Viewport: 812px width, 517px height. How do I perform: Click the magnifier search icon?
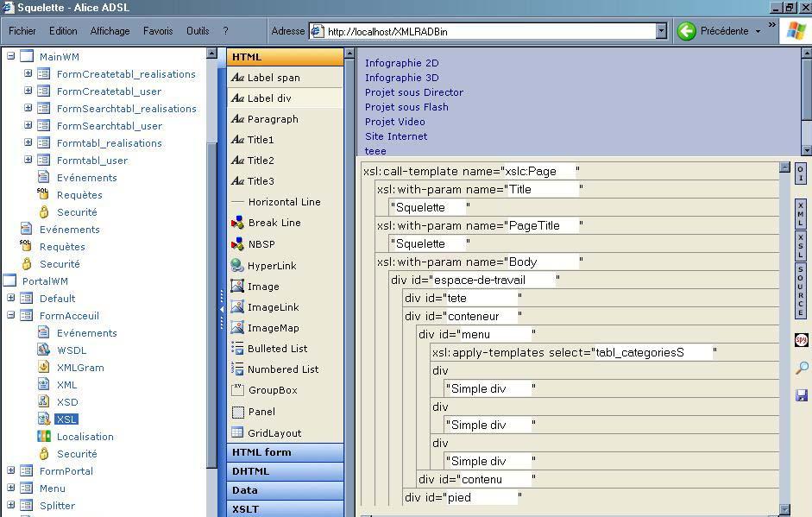pyautogui.click(x=801, y=369)
